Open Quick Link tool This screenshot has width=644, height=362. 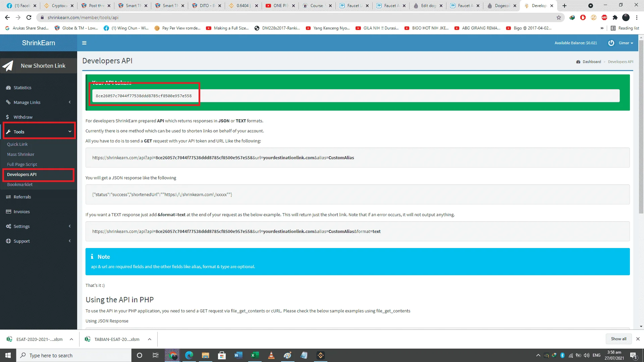pyautogui.click(x=17, y=144)
